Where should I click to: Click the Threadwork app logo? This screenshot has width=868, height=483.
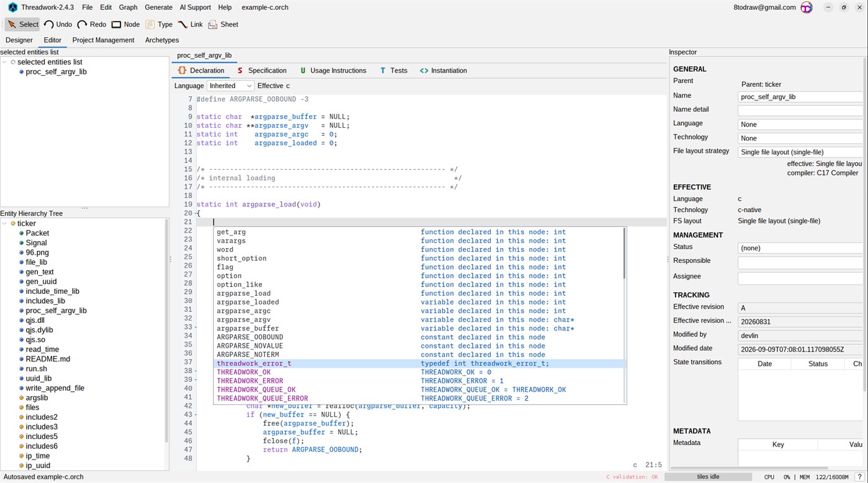tap(12, 7)
